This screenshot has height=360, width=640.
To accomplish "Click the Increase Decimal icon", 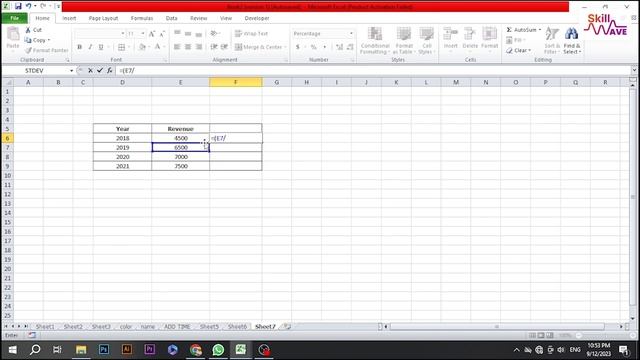I will point(339,47).
